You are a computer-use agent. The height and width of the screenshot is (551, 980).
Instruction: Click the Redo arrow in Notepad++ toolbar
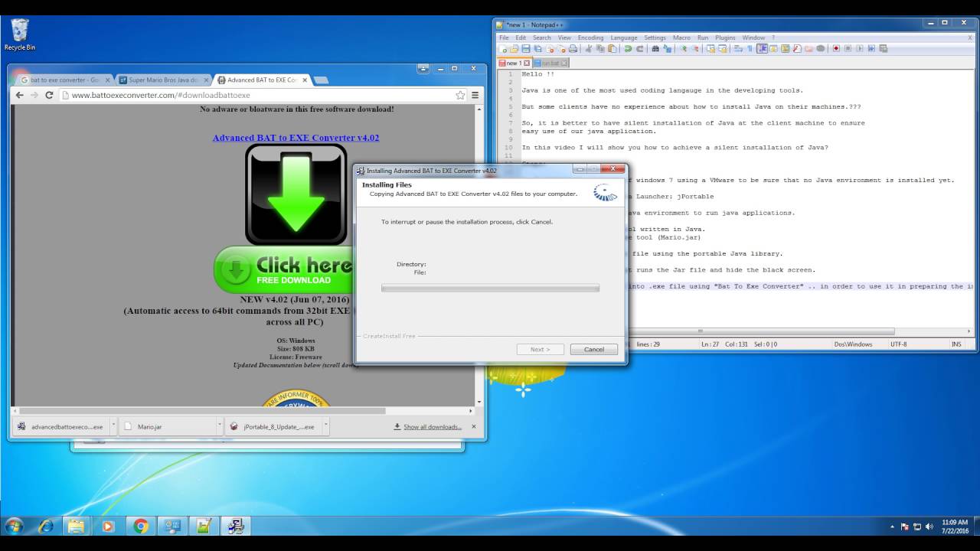pyautogui.click(x=639, y=48)
